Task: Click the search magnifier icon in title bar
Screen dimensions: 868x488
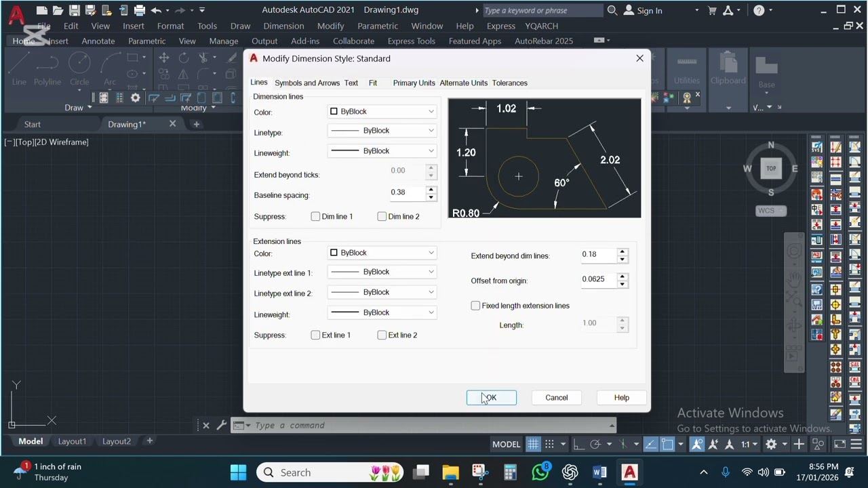Action: pos(612,10)
